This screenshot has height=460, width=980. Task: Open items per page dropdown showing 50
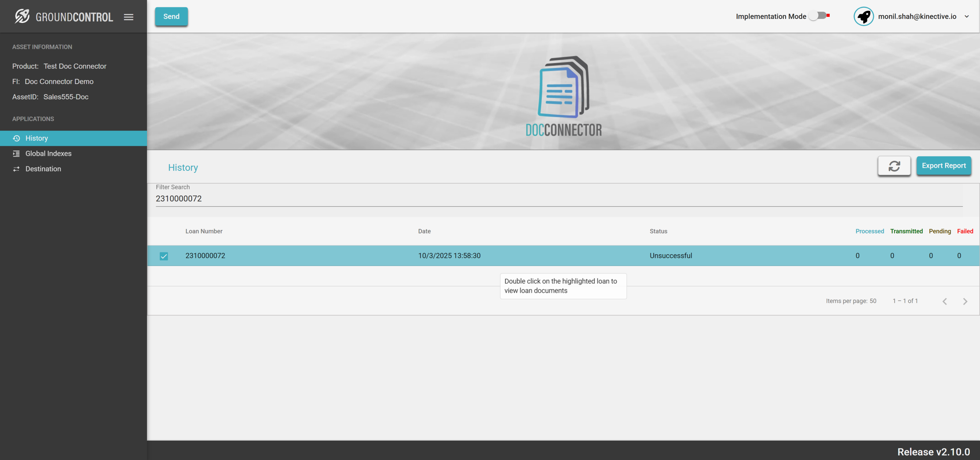(x=872, y=301)
